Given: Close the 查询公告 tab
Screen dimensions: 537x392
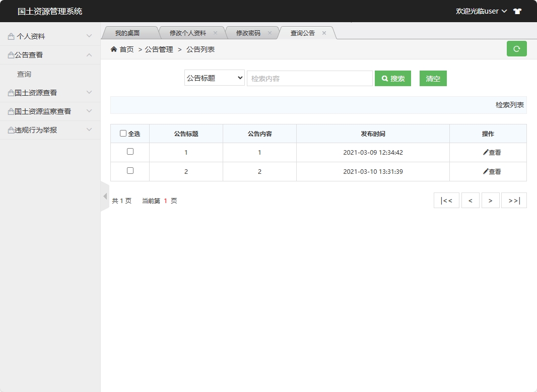Looking at the screenshot, I should click(324, 33).
